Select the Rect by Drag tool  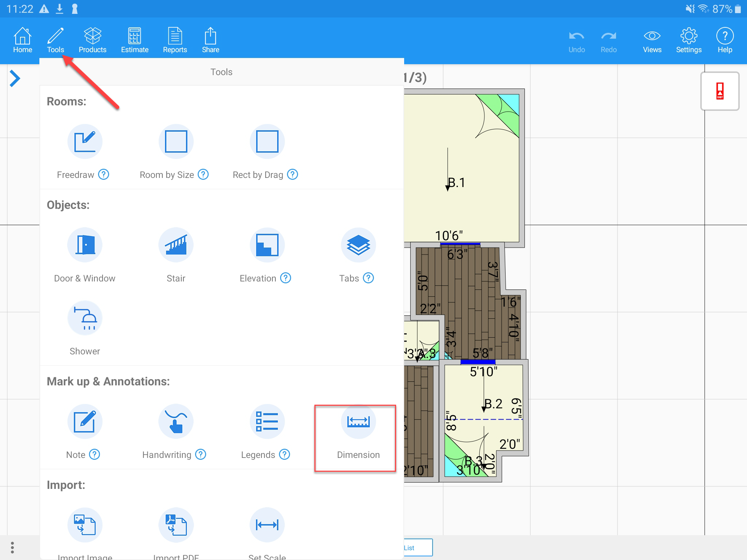click(x=267, y=141)
